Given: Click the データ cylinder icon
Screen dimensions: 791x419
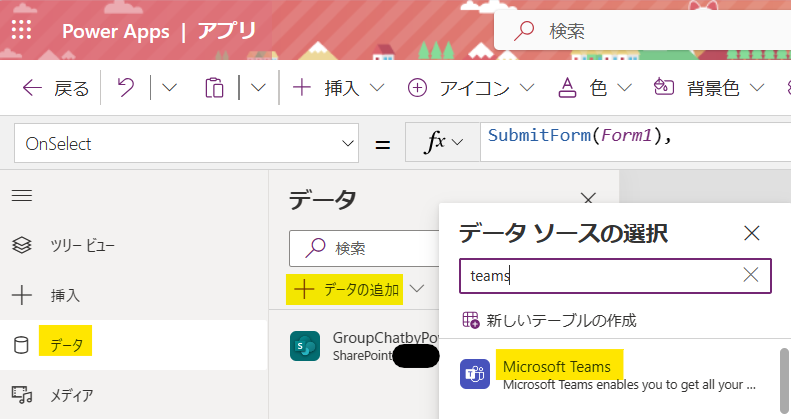Looking at the screenshot, I should (x=21, y=345).
